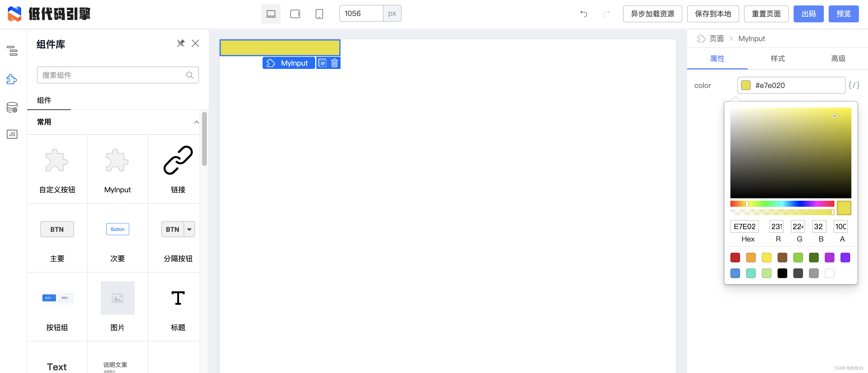Screen dimensions: 868x373
Task: Copy the selected MyInput component
Action: tap(322, 63)
